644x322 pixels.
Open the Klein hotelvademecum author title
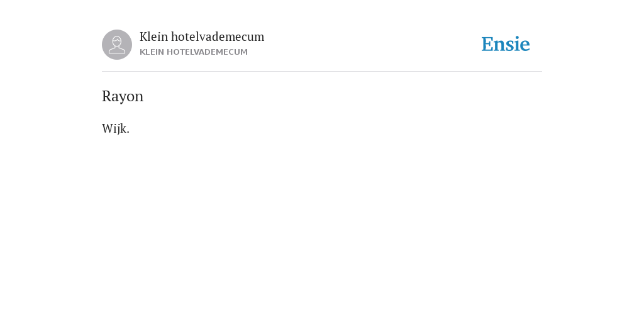point(202,37)
